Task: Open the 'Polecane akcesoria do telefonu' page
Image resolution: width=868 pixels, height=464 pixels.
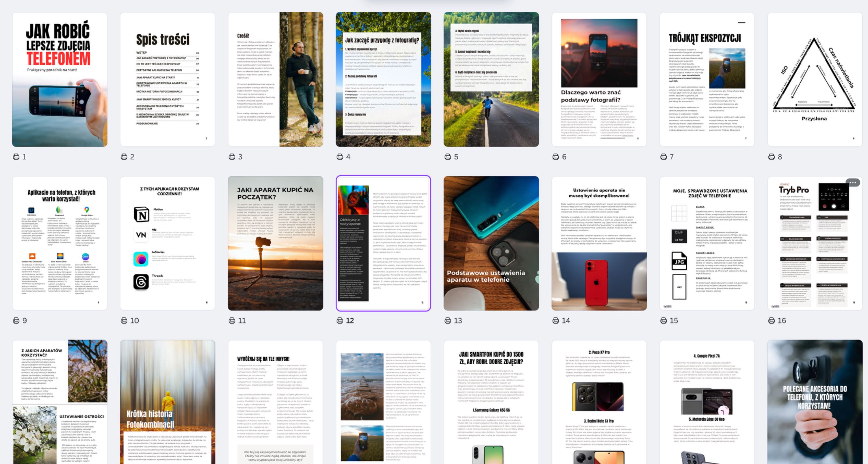Action: coord(815,402)
